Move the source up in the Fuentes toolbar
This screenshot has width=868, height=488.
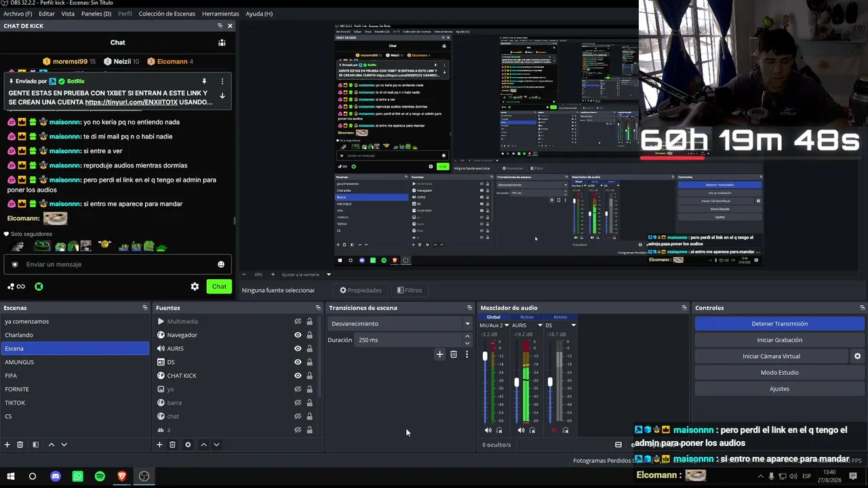tap(203, 445)
